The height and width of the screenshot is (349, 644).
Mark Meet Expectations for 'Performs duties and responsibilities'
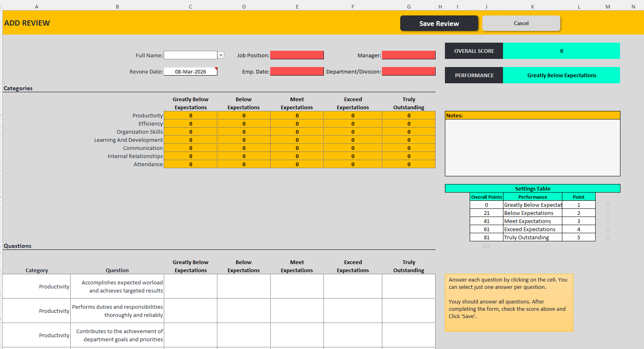pos(297,311)
